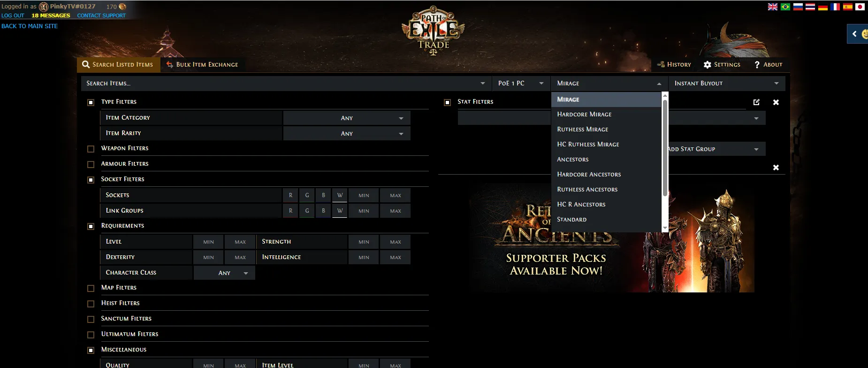Click the Level MIN input field

[208, 242]
